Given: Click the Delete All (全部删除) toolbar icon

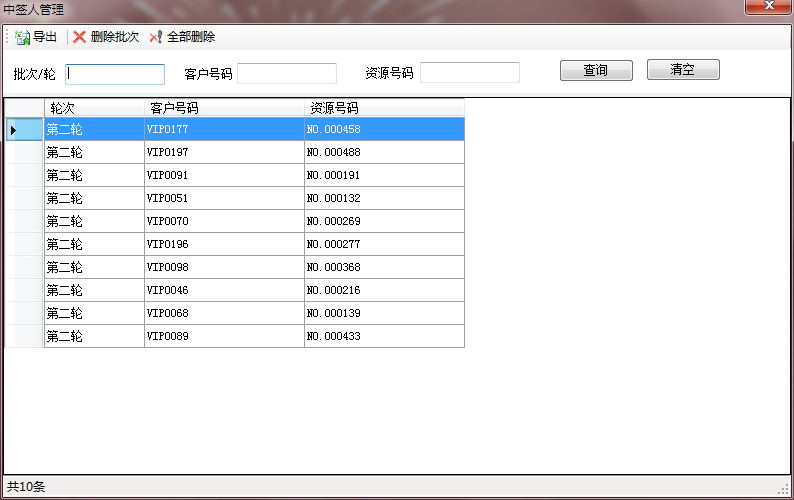Looking at the screenshot, I should (x=156, y=37).
